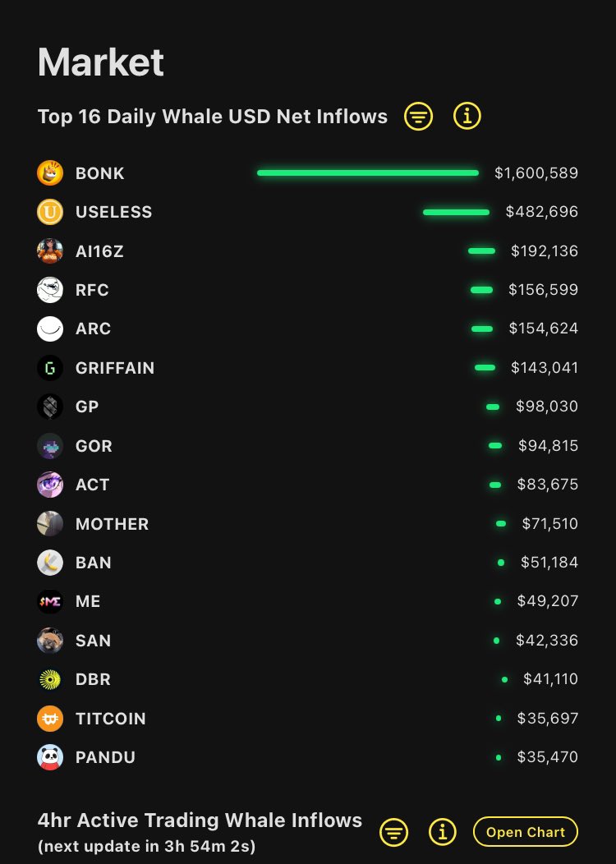This screenshot has width=616, height=864.
Task: Click the USELESS coin icon
Action: 50,212
